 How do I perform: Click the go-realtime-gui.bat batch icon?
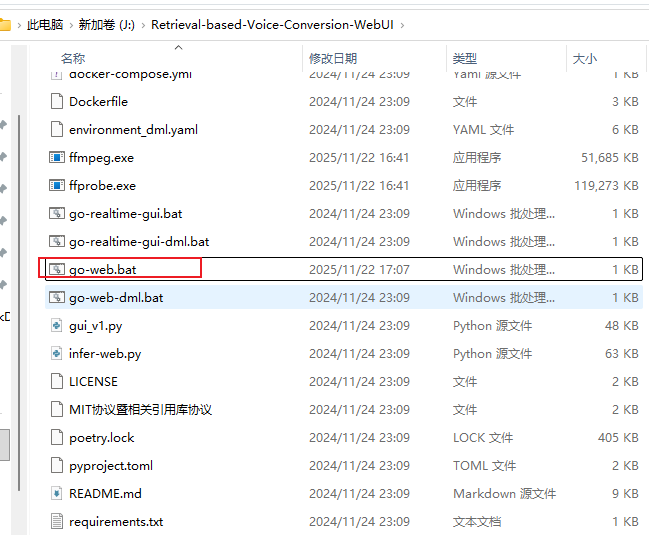click(57, 214)
